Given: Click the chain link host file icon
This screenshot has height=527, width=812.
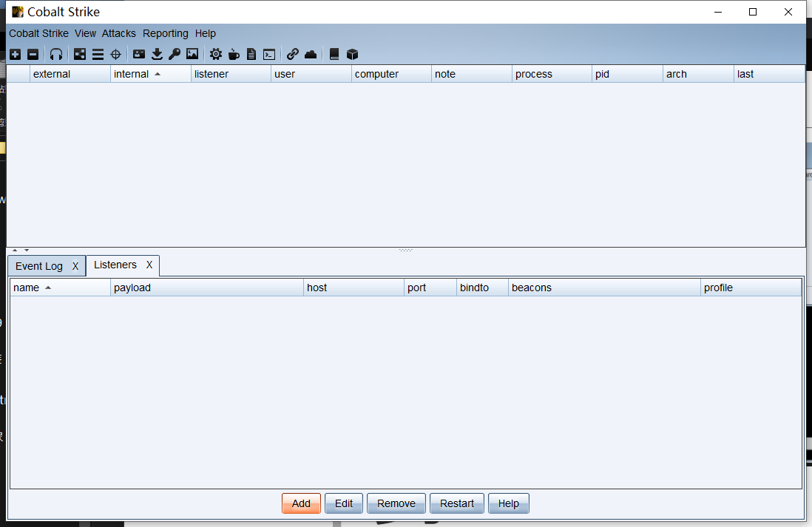Looking at the screenshot, I should pos(293,55).
